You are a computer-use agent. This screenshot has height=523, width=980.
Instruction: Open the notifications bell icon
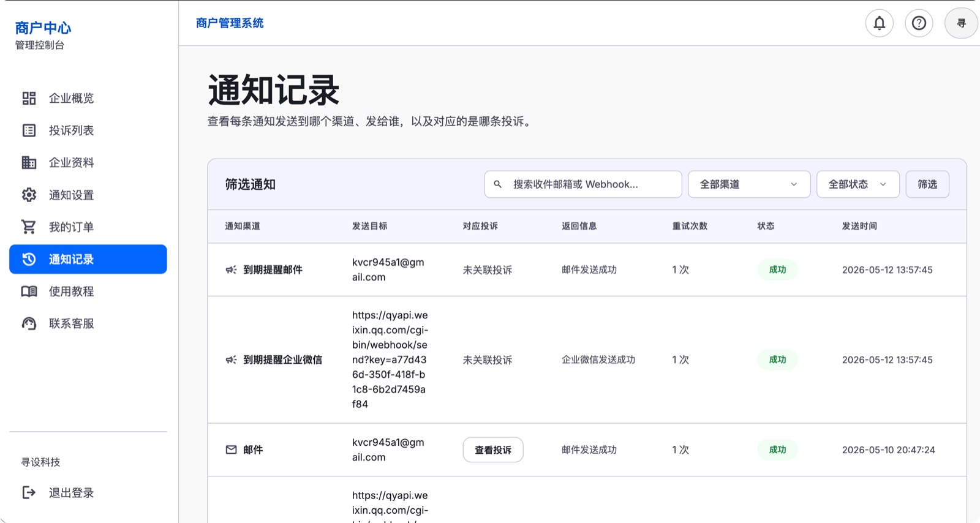tap(879, 23)
